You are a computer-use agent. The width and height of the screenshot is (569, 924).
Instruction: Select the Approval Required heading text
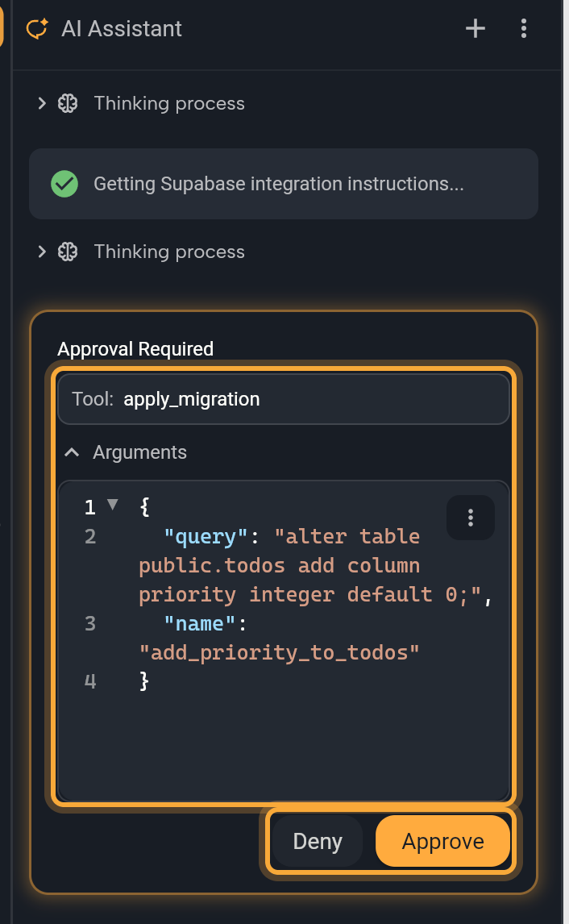(x=135, y=349)
